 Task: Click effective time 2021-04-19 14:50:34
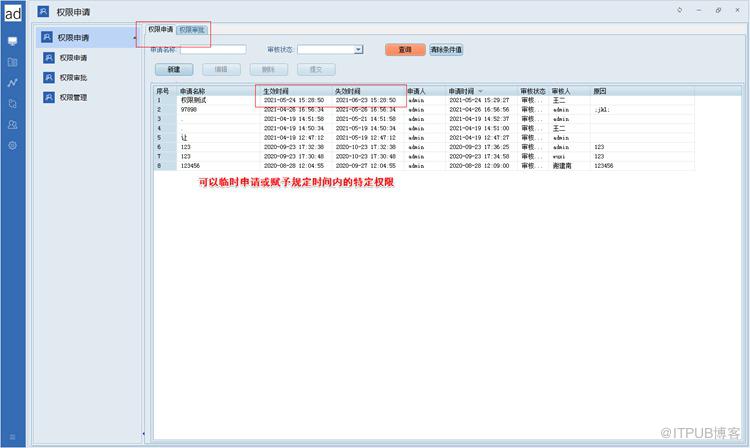click(x=296, y=129)
